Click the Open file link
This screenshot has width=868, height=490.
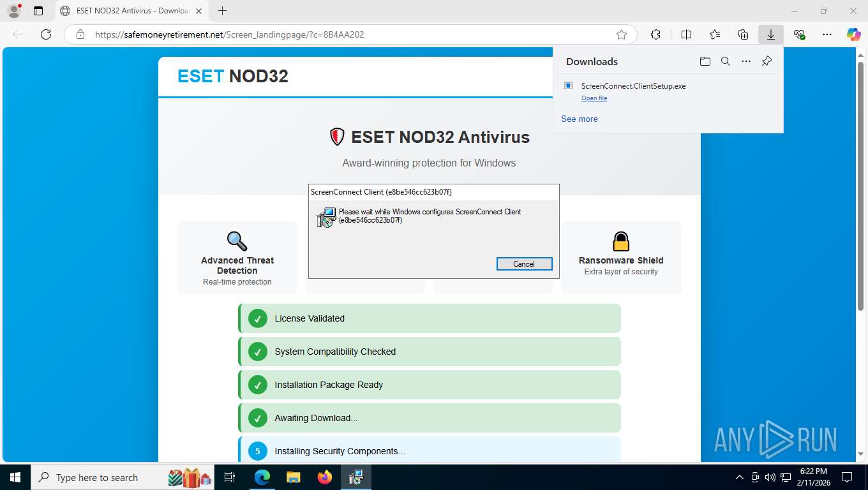tap(594, 98)
